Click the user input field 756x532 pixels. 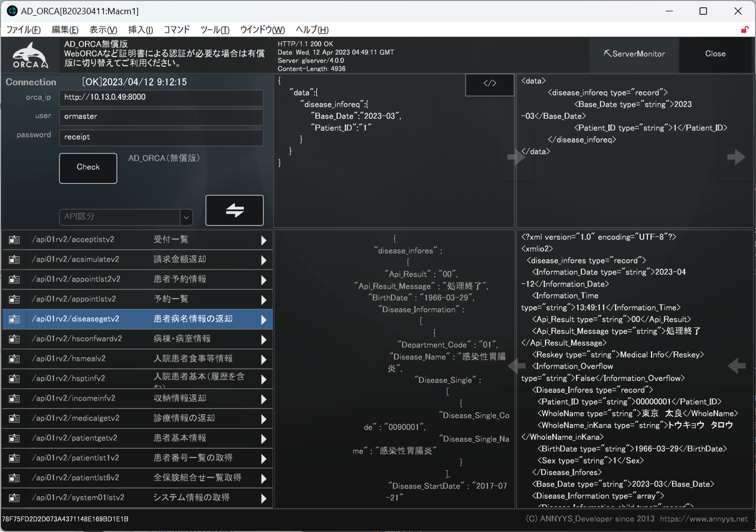(x=161, y=117)
